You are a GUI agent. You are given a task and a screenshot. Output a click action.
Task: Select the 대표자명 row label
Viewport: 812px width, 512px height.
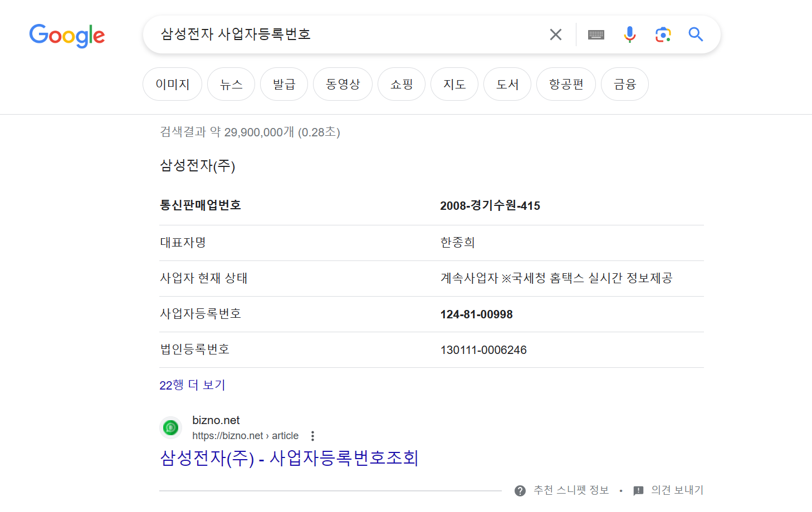(x=183, y=243)
